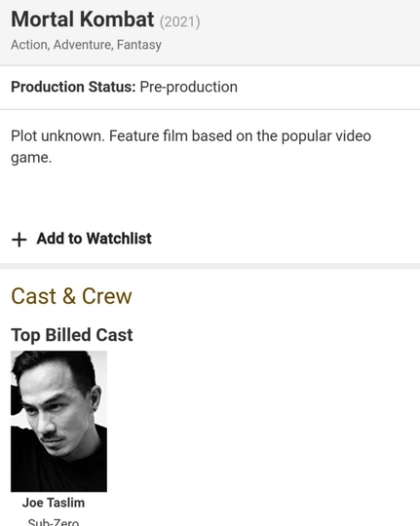
Task: Click the Production Status label
Action: [x=73, y=87]
